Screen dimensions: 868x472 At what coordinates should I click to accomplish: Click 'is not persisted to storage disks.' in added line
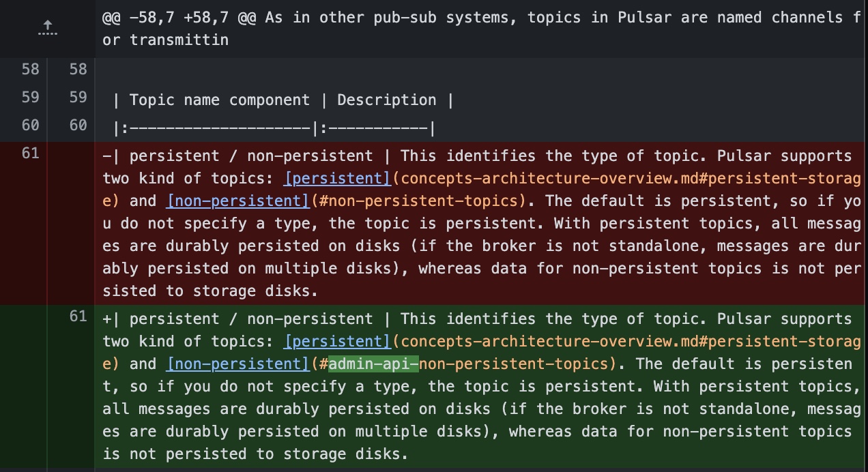point(256,454)
